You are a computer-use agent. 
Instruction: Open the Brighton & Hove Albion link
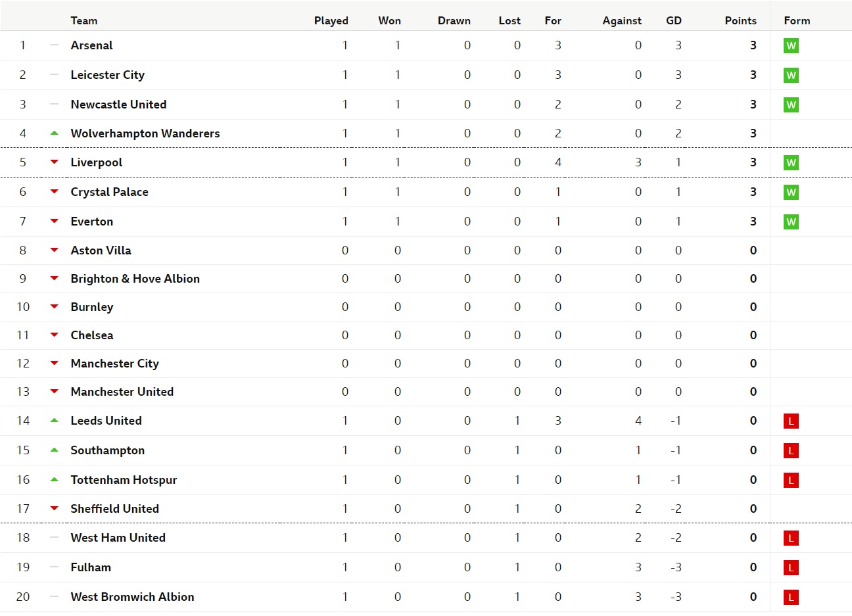pos(135,279)
